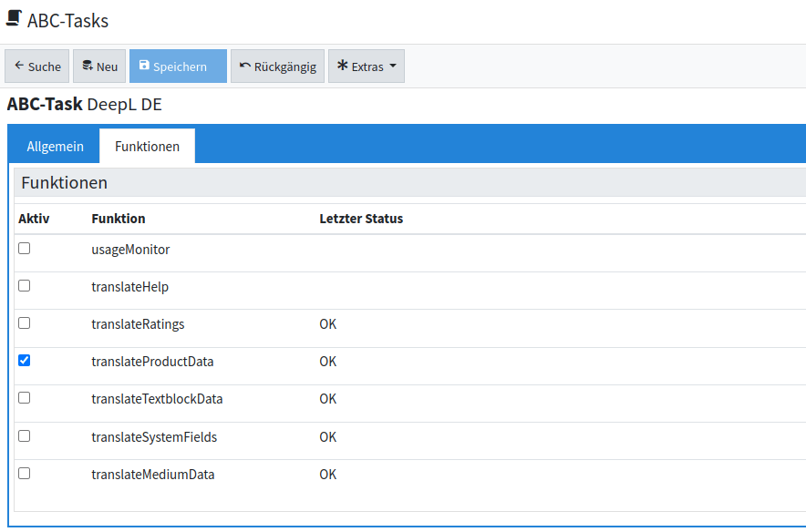Screen dimensions: 806x532
Task: Check the translateSystemFields checkbox
Action: (x=25, y=436)
